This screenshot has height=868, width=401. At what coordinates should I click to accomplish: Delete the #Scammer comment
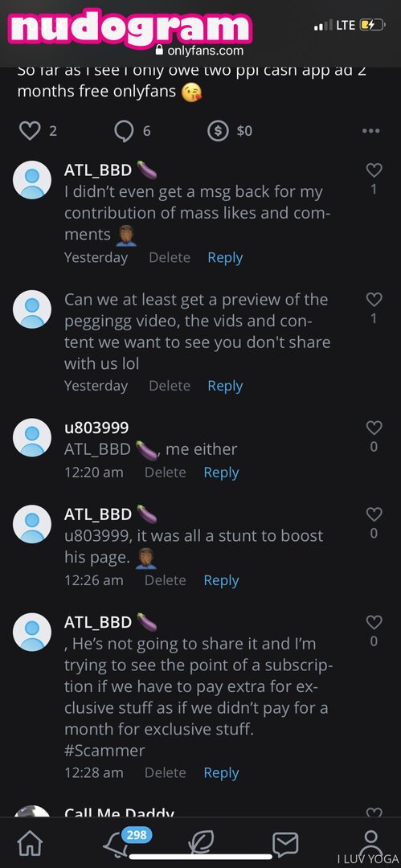coord(165,773)
